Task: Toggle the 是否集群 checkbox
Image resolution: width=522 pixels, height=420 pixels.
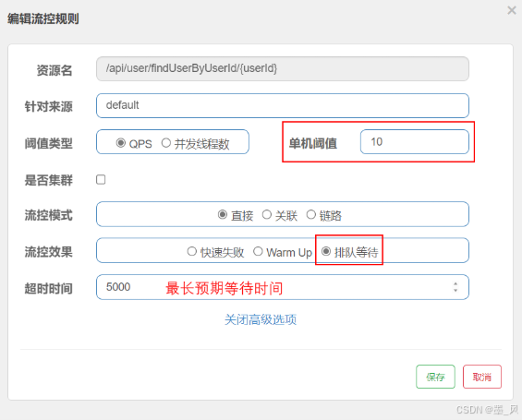Action: [101, 180]
